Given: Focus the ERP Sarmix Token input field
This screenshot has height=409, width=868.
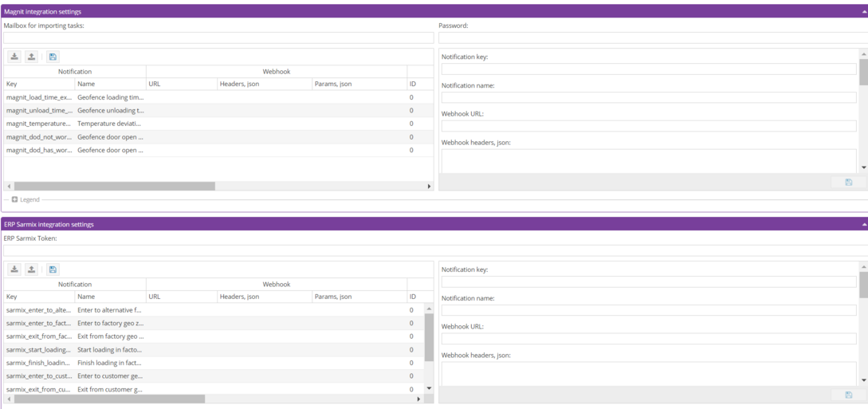Looking at the screenshot, I should (x=434, y=250).
